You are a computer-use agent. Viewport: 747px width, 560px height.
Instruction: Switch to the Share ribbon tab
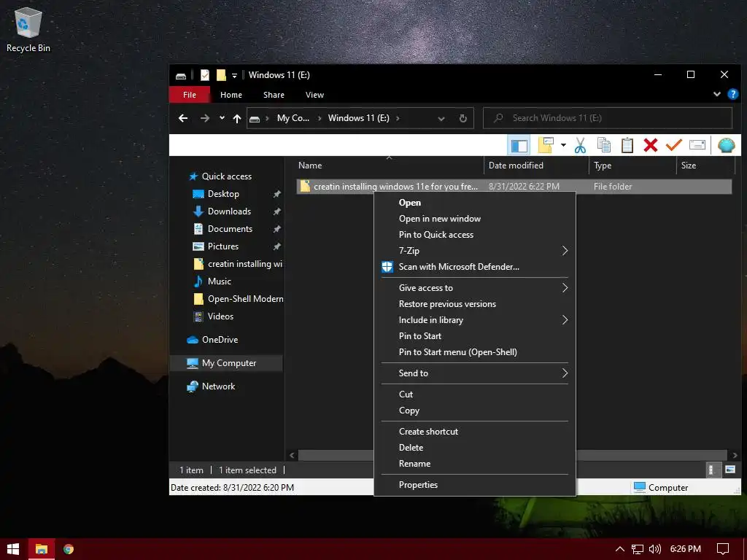pyautogui.click(x=274, y=95)
